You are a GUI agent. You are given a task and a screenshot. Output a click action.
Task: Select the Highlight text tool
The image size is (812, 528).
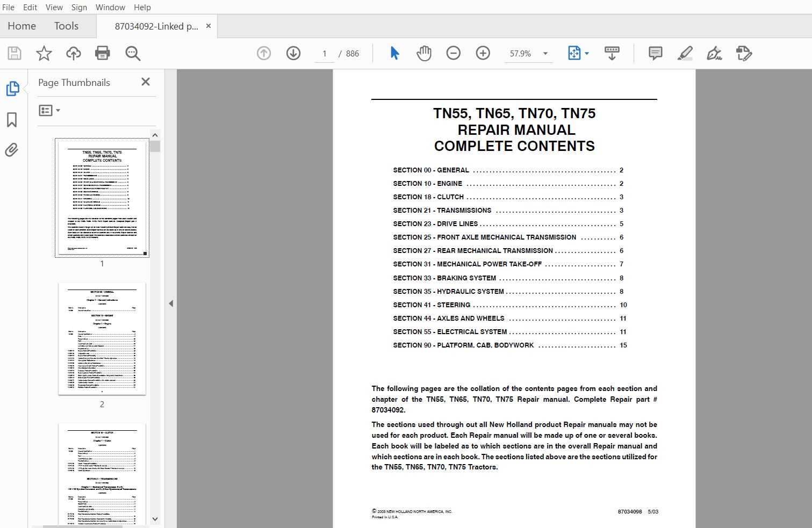(x=685, y=53)
